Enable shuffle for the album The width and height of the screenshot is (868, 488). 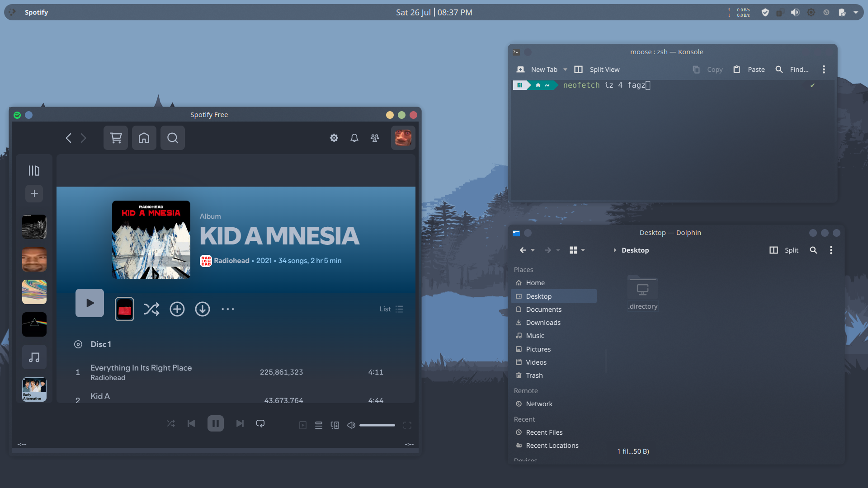pos(151,309)
